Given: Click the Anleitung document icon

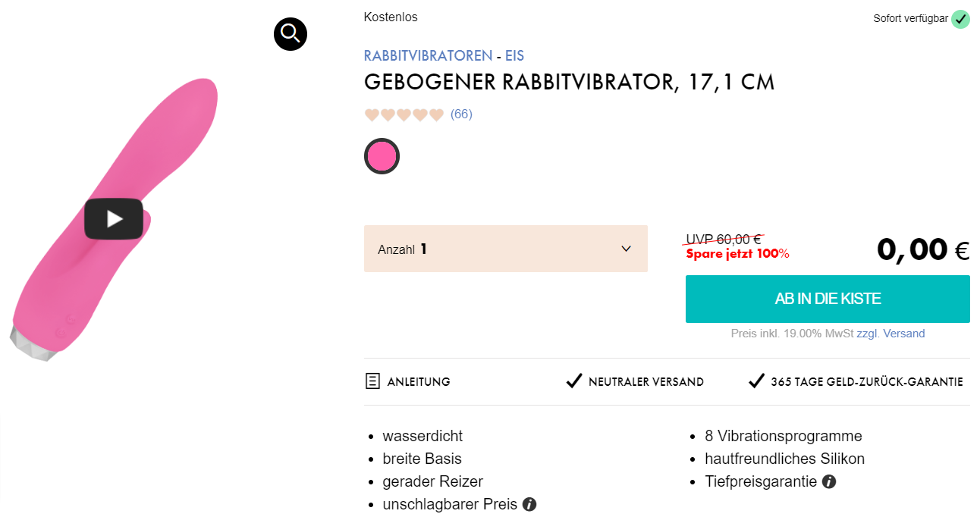Looking at the screenshot, I should pos(372,381).
